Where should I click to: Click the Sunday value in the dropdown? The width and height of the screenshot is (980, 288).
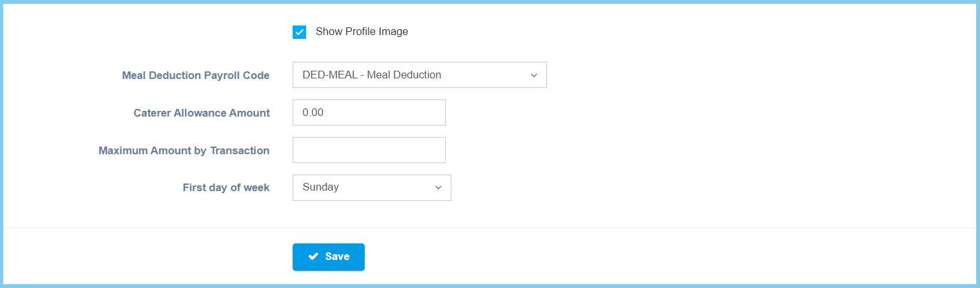321,188
